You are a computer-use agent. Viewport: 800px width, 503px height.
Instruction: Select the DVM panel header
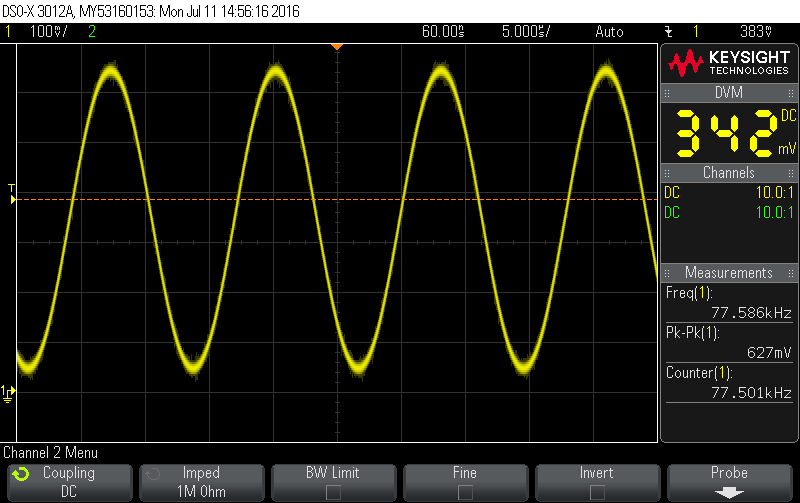coord(729,93)
